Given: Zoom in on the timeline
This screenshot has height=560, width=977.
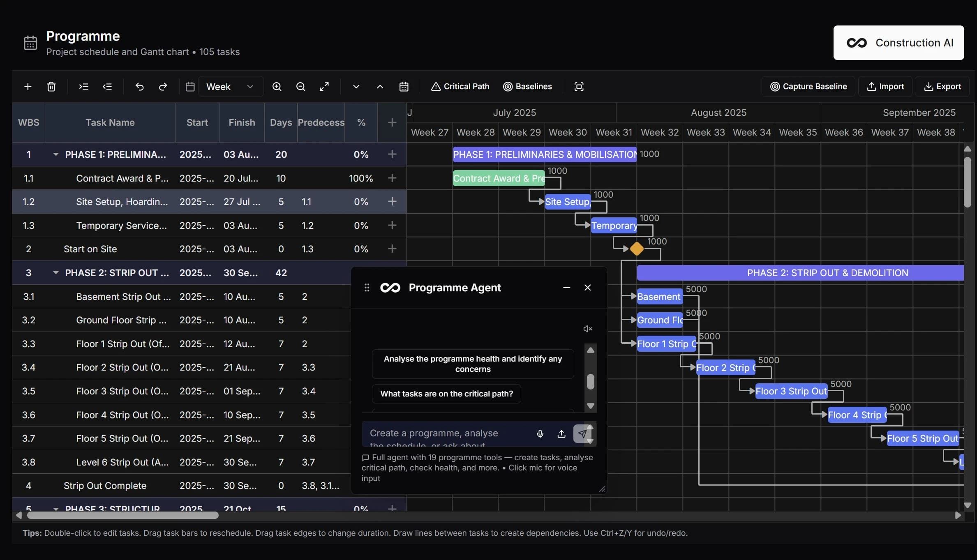Looking at the screenshot, I should pos(277,86).
